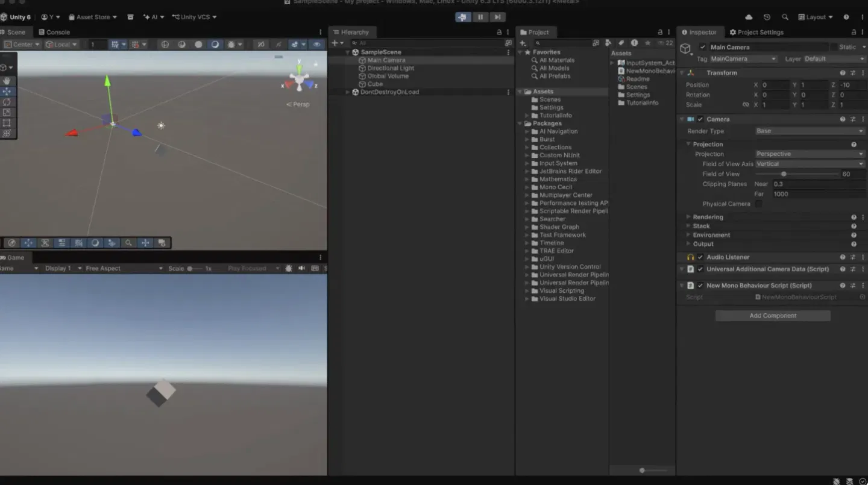Open Camera component presets icon

tap(853, 119)
